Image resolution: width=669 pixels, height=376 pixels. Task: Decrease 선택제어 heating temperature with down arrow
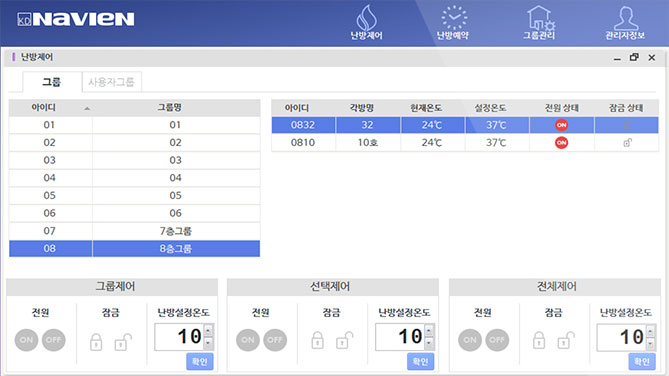click(429, 343)
